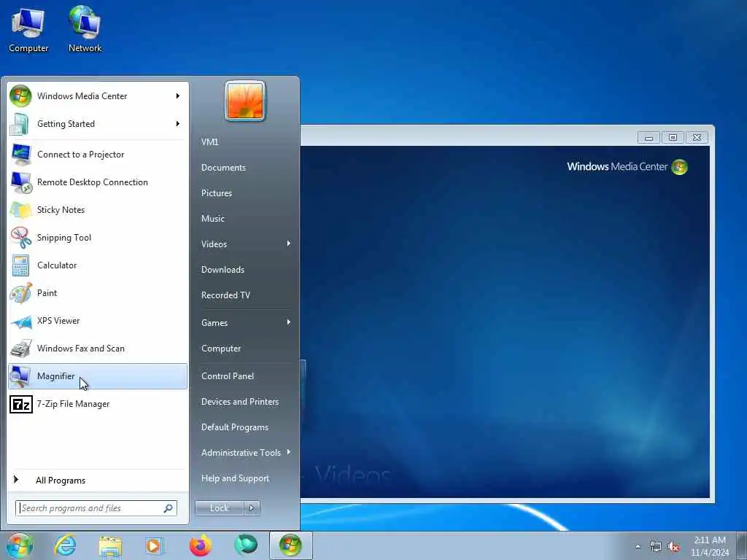The image size is (747, 560).
Task: Click the Getting Started icon
Action: (x=20, y=124)
